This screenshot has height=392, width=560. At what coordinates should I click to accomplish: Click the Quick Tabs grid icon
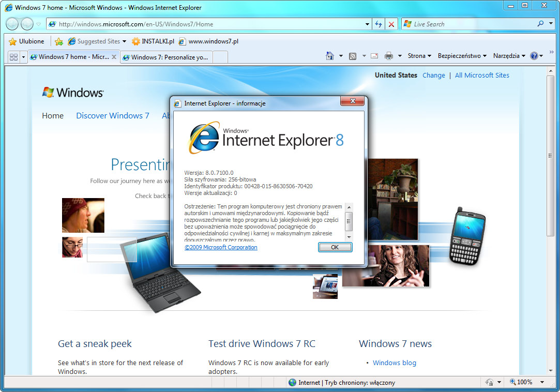pyautogui.click(x=13, y=57)
